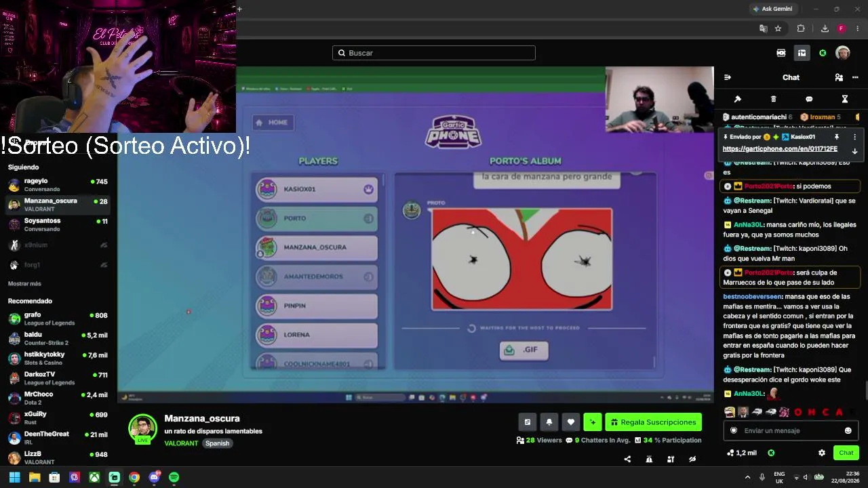Click the green K icon in top navigation
868x488 pixels.
[x=823, y=53]
